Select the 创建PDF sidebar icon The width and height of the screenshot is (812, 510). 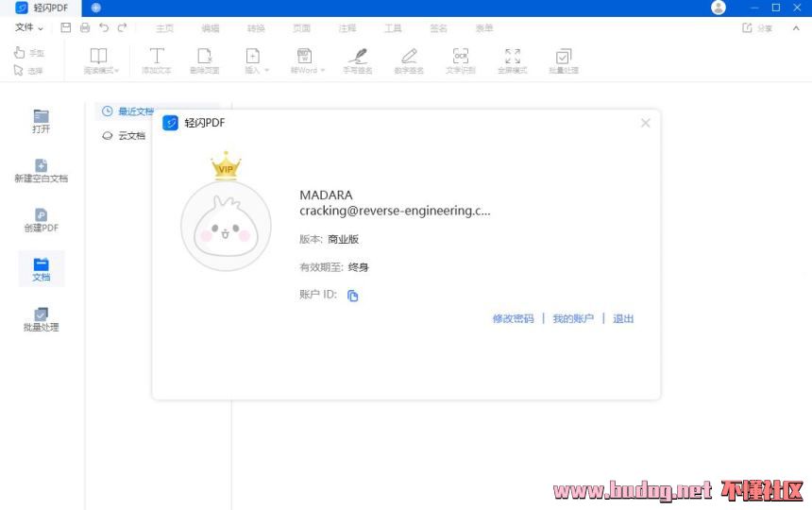pyautogui.click(x=41, y=221)
